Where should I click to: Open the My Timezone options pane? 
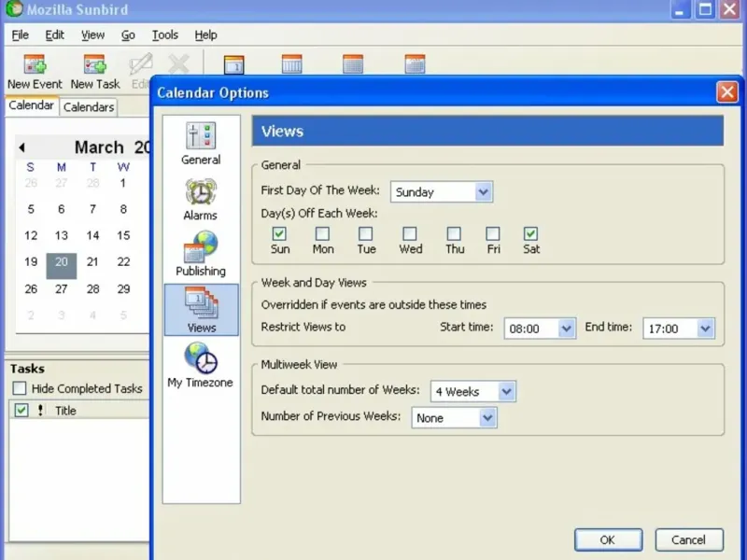[x=201, y=366]
